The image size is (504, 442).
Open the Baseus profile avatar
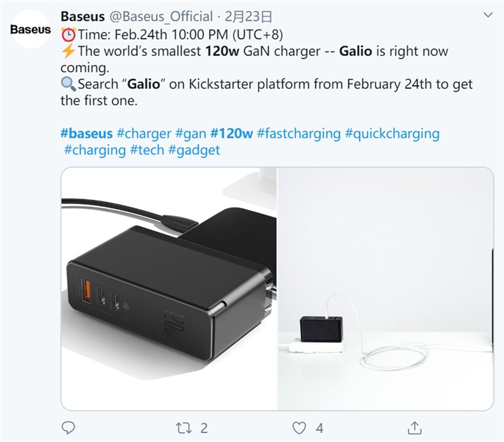point(30,30)
